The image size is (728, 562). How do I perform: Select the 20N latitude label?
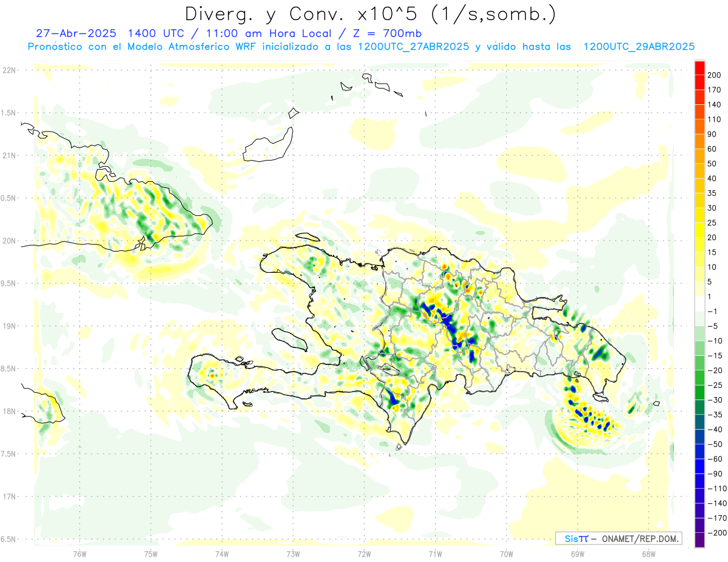8,241
